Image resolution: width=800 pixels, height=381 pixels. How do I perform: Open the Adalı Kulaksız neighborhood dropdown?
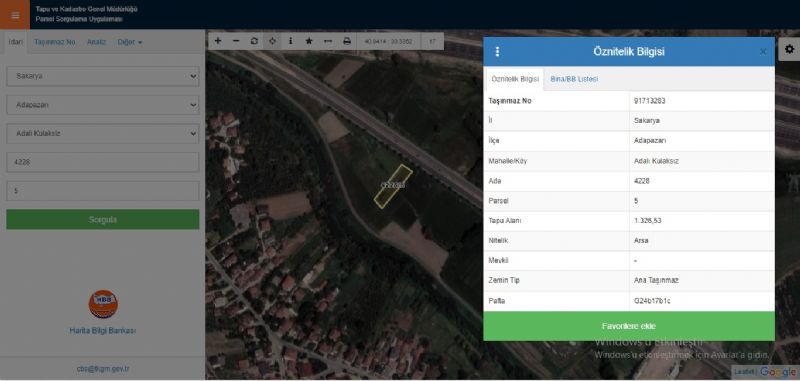coord(103,133)
